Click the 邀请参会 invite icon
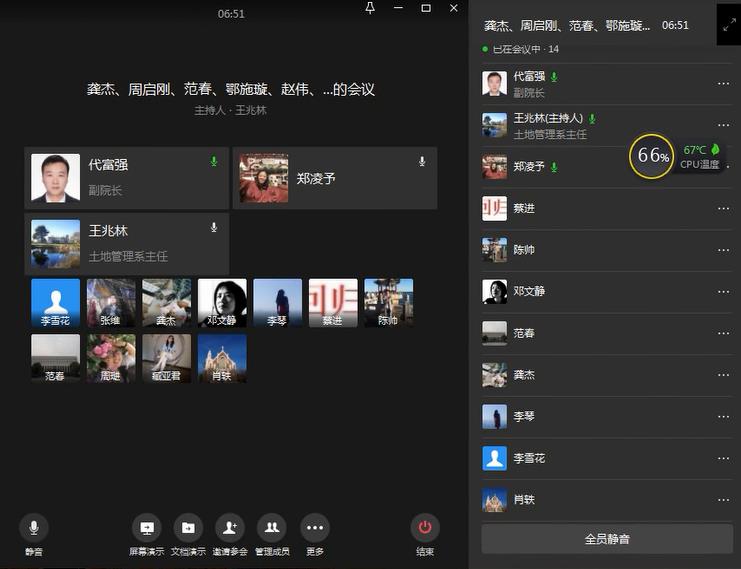The width and height of the screenshot is (741, 569). click(230, 528)
